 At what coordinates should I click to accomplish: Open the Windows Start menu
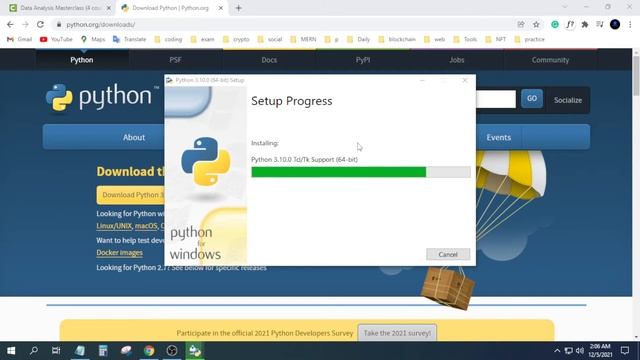tap(11, 351)
